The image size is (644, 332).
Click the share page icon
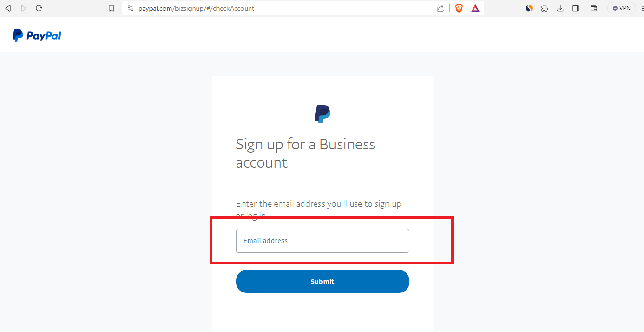coord(440,8)
